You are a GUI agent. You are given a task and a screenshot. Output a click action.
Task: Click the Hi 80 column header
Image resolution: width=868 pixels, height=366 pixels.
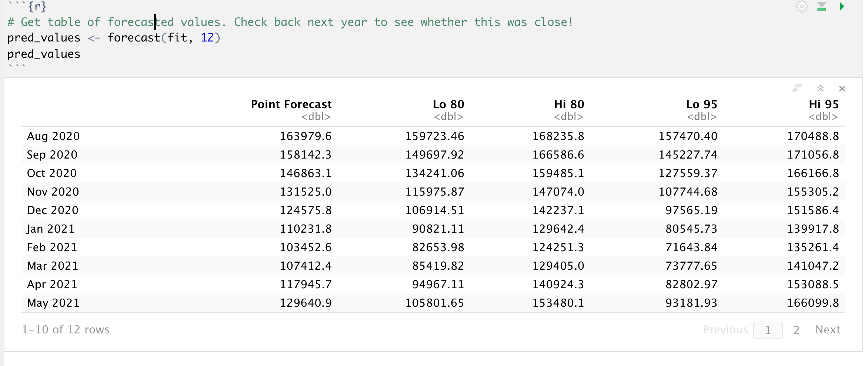coord(569,104)
